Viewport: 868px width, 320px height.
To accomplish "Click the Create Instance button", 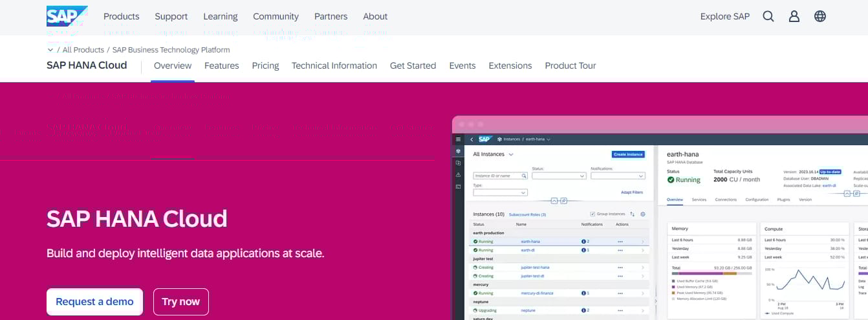I will pos(628,154).
